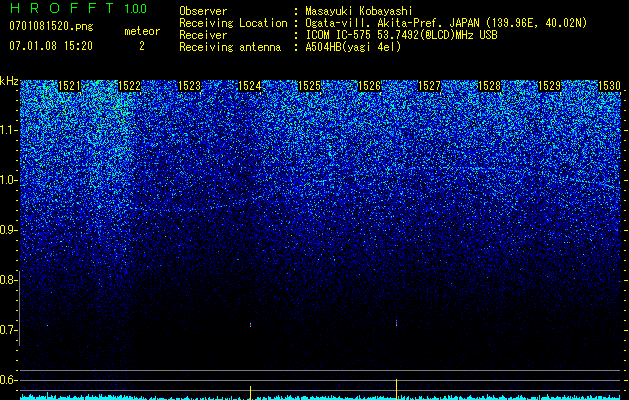Click the 1529 time marker
This screenshot has width=629, height=400.
pos(550,86)
